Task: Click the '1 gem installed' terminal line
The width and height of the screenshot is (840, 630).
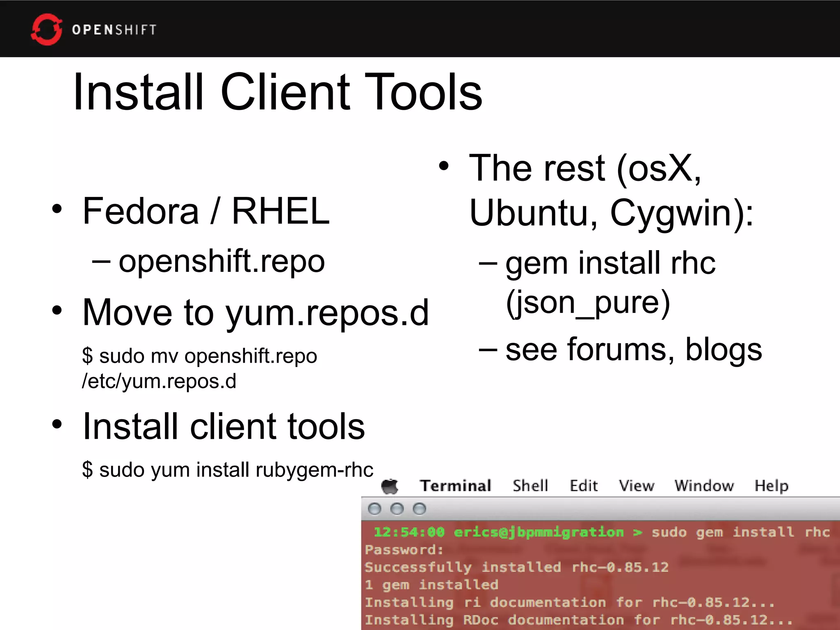Action: (x=432, y=585)
